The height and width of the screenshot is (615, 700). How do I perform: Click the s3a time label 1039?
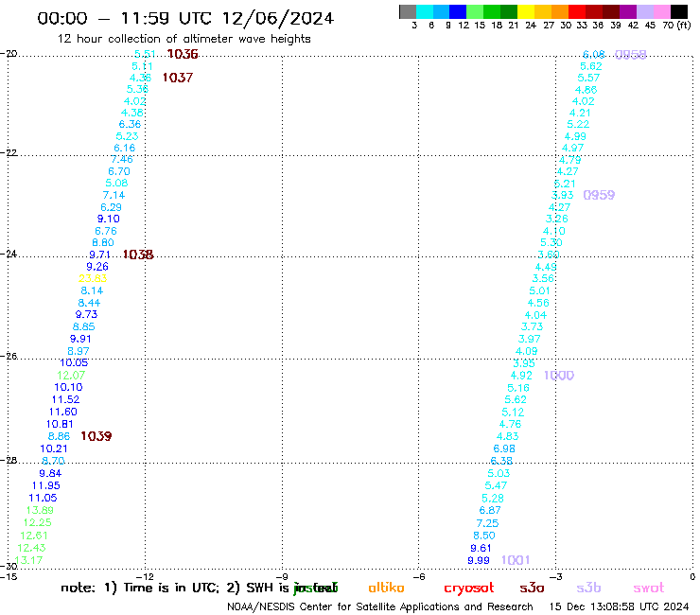[x=96, y=436]
